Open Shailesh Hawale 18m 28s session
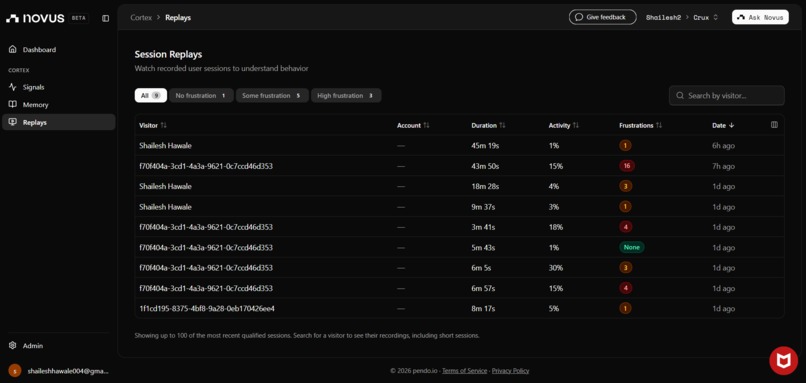Viewport: 806px width, 383px height. [460, 186]
